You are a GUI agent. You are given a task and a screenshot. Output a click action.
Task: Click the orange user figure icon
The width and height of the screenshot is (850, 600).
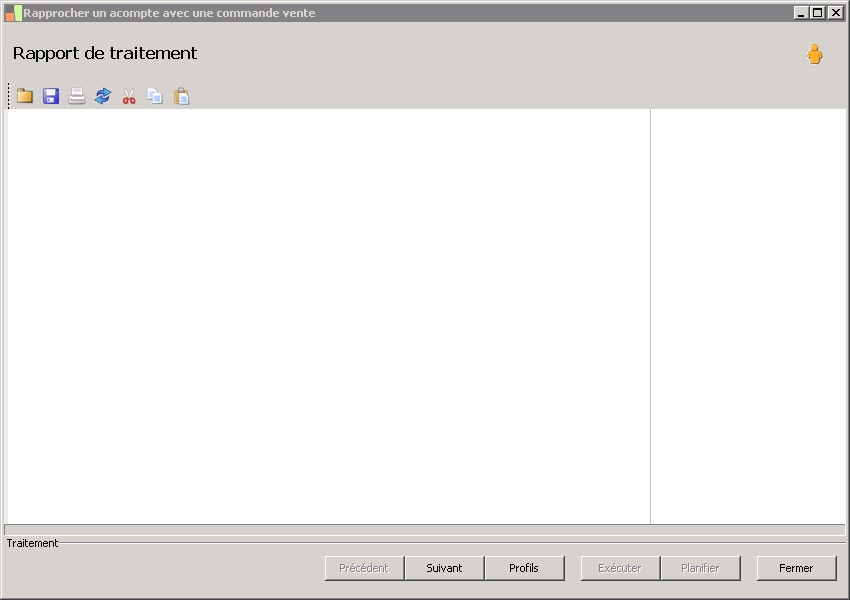[814, 54]
